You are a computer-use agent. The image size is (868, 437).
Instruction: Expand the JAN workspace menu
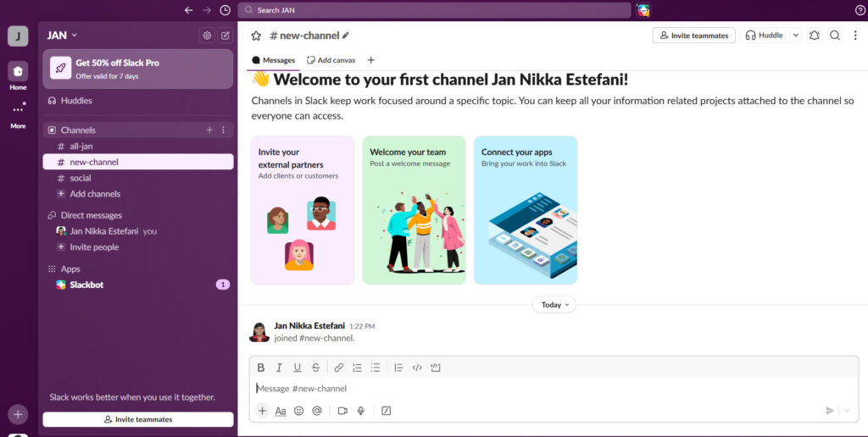62,36
